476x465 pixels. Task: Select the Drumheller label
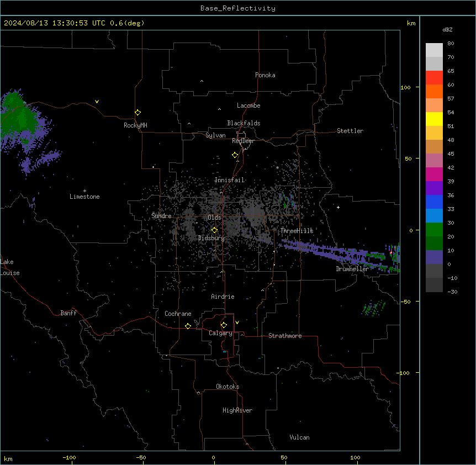point(352,269)
